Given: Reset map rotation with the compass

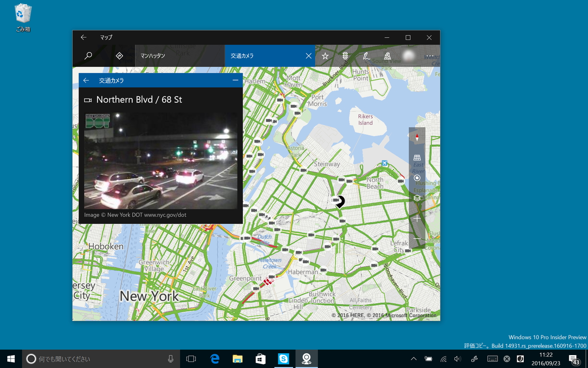Looking at the screenshot, I should tap(417, 137).
